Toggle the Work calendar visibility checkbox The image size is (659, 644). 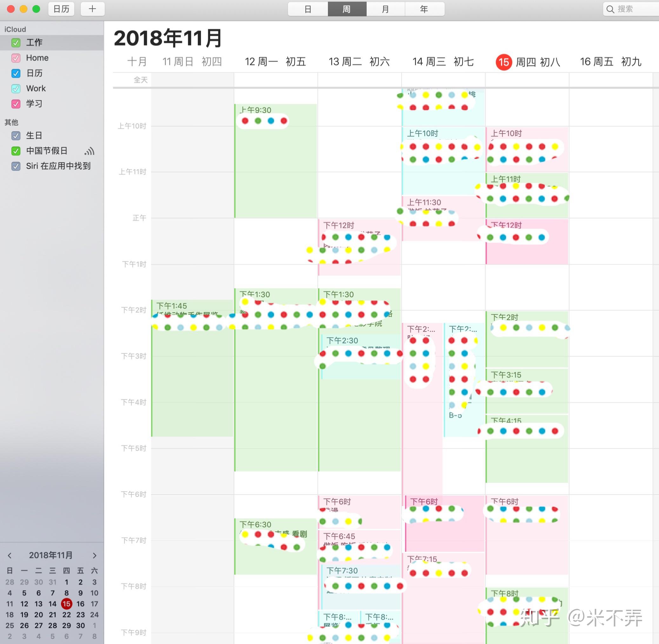pos(16,89)
